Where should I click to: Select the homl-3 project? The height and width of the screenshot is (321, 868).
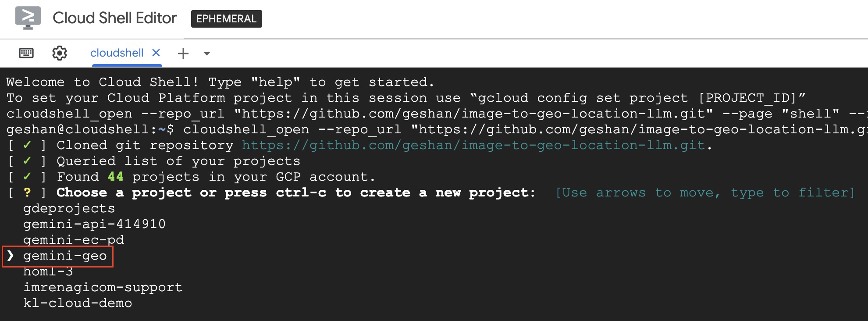coord(48,271)
